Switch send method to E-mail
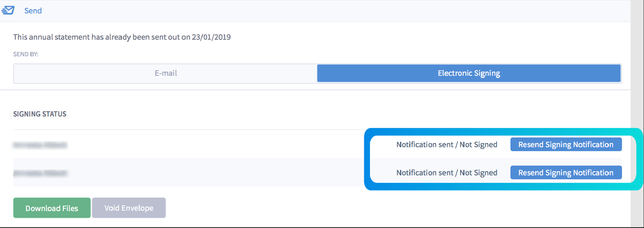The height and width of the screenshot is (228, 644). click(166, 73)
